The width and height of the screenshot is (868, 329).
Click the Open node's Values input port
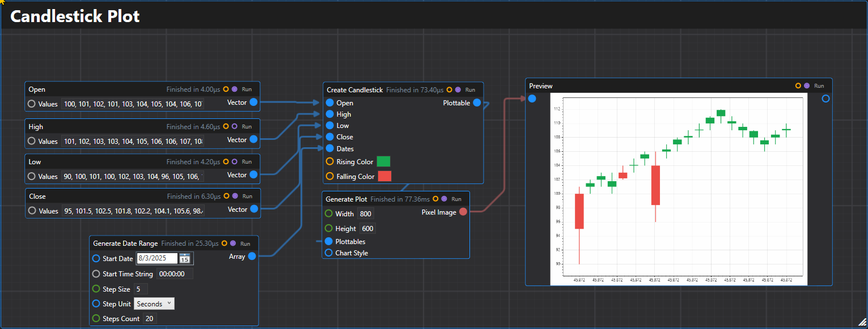tap(32, 104)
